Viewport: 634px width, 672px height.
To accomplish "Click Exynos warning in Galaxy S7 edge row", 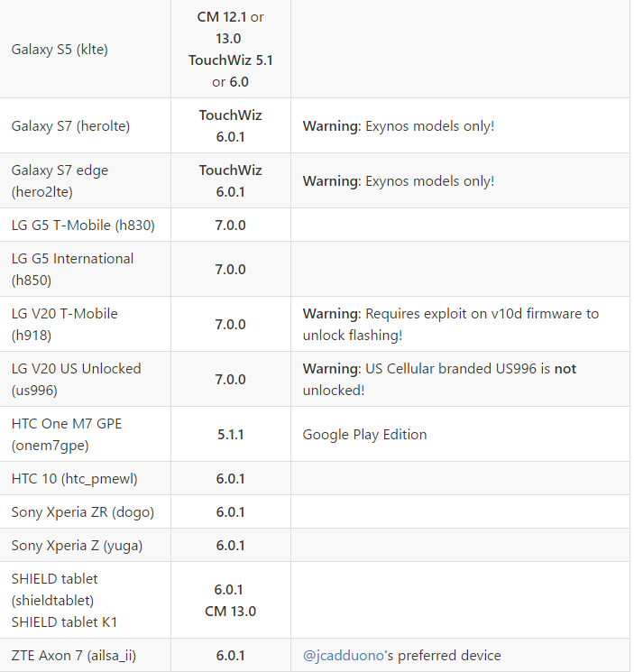I will coord(398,181).
